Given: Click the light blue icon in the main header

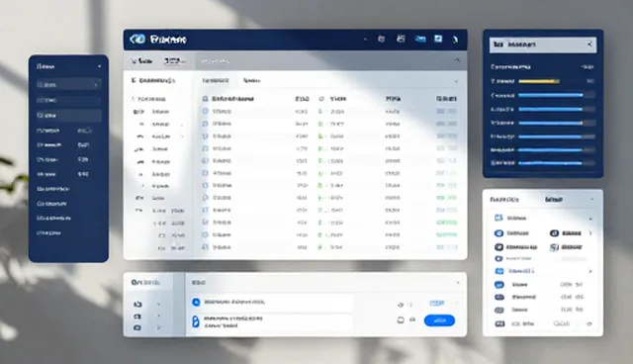Looking at the screenshot, I should click(x=420, y=39).
